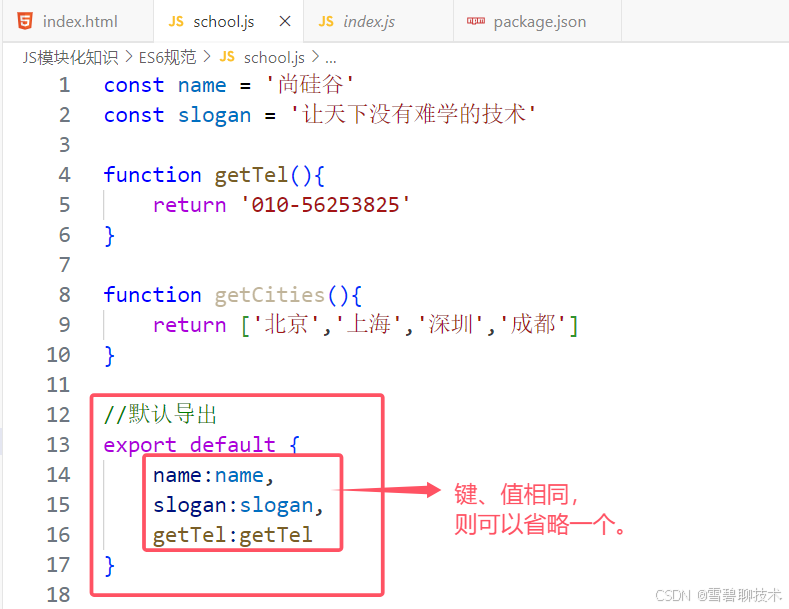Click line number 8 in the gutter
Viewport: 789px width, 609px height.
coord(64,295)
